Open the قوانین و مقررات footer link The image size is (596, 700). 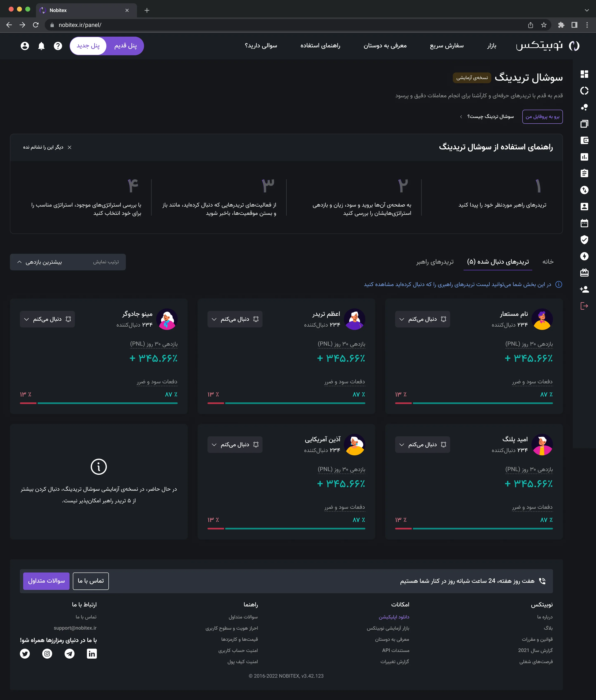[x=537, y=639]
